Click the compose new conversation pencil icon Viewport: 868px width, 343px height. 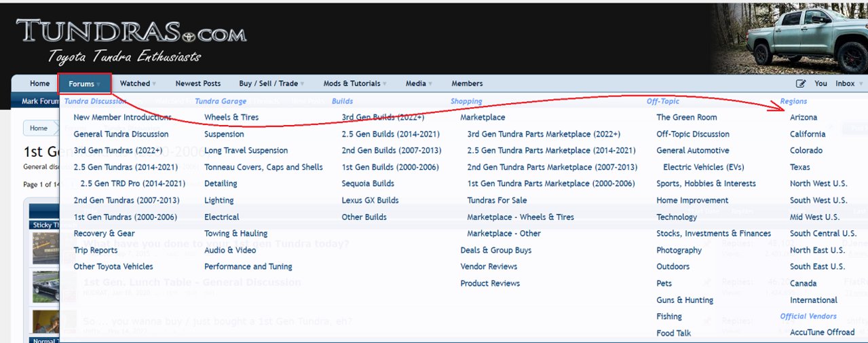coord(801,84)
